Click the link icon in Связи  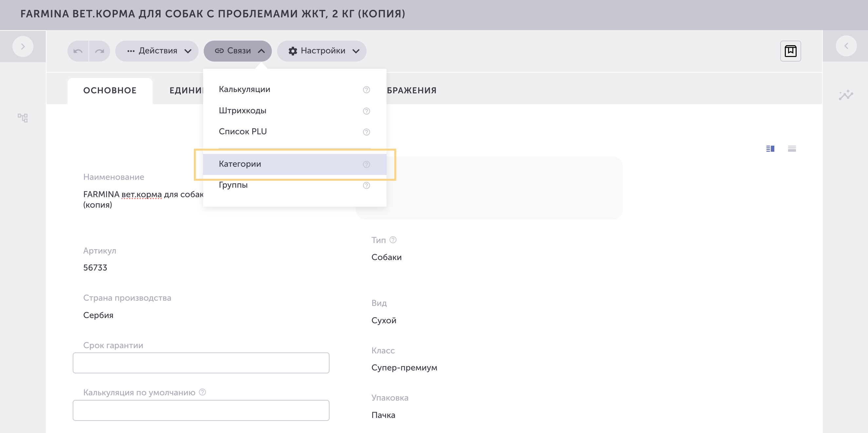219,51
